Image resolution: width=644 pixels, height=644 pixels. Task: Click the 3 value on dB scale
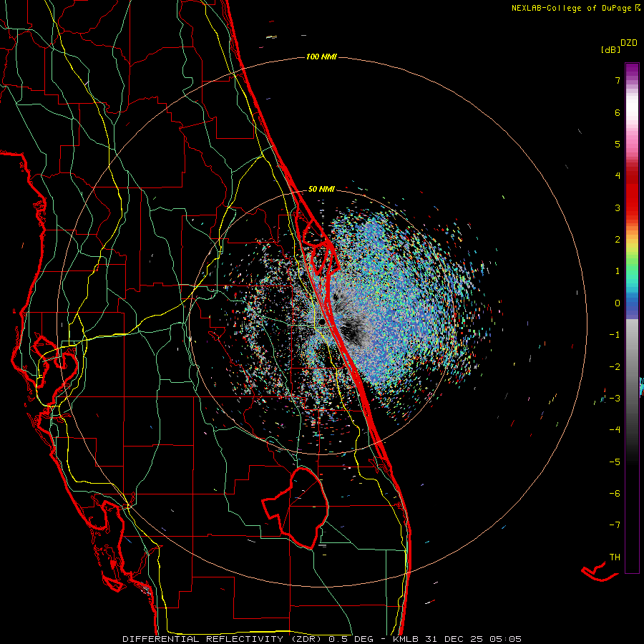coord(618,208)
